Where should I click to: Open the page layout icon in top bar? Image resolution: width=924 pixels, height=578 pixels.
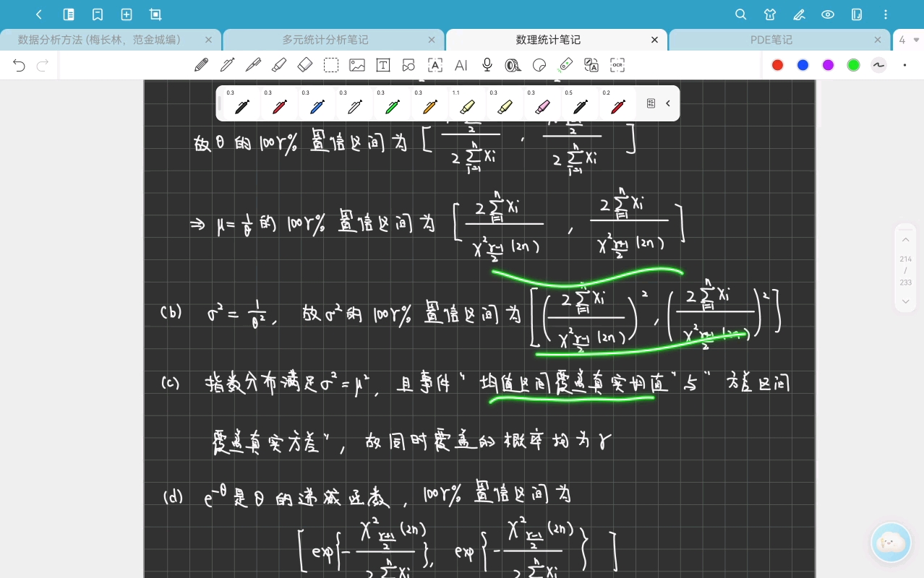tap(857, 14)
